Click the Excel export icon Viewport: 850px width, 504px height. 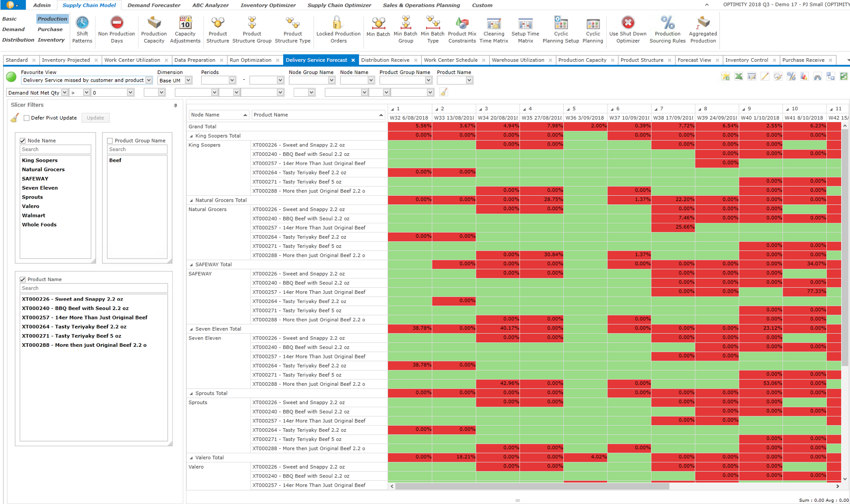click(738, 77)
